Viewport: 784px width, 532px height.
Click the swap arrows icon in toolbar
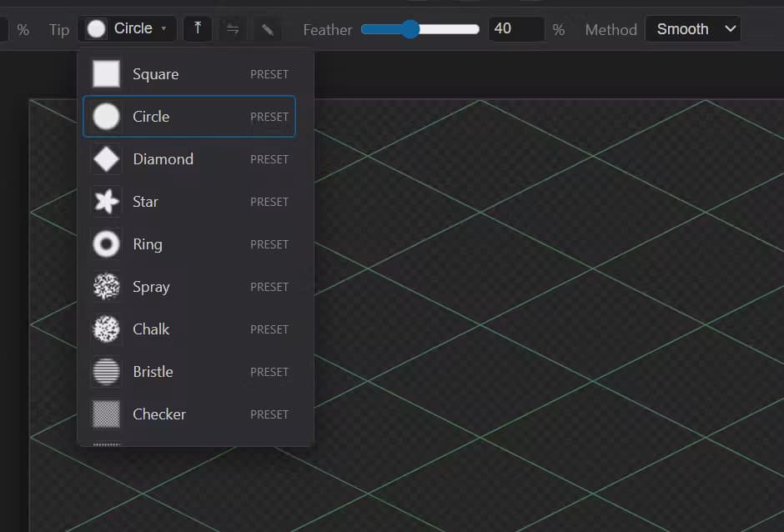pyautogui.click(x=233, y=29)
